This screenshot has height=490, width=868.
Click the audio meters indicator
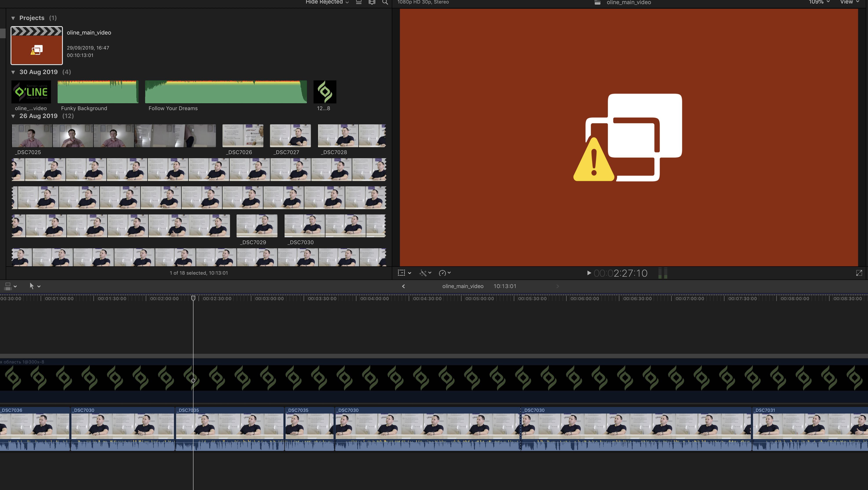(662, 273)
